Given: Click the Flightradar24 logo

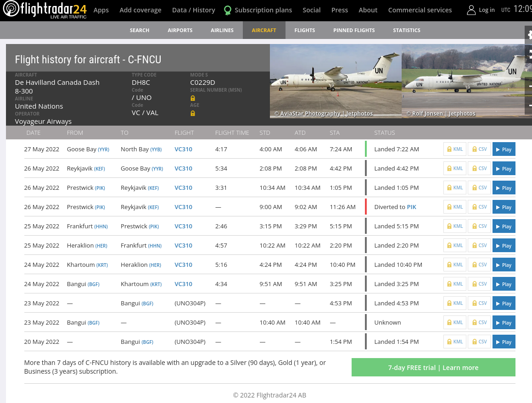Looking at the screenshot, I should [45, 10].
